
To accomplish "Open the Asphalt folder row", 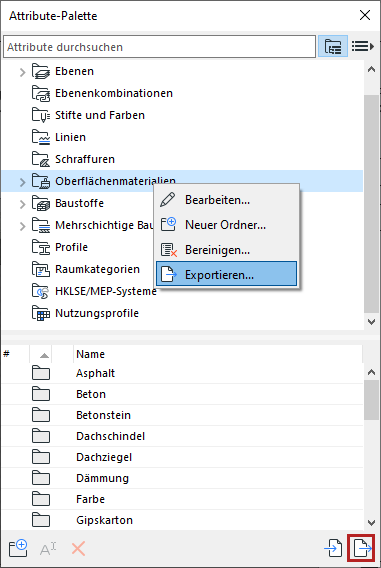I will click(182, 373).
